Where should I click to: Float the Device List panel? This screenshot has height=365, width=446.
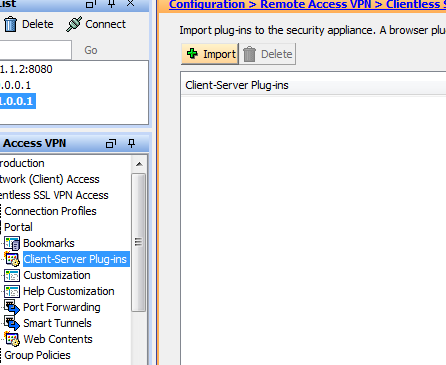pyautogui.click(x=91, y=4)
